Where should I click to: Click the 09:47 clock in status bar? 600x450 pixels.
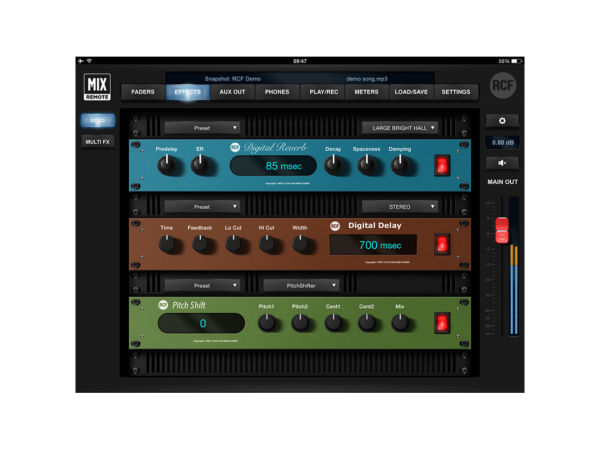tap(300, 61)
